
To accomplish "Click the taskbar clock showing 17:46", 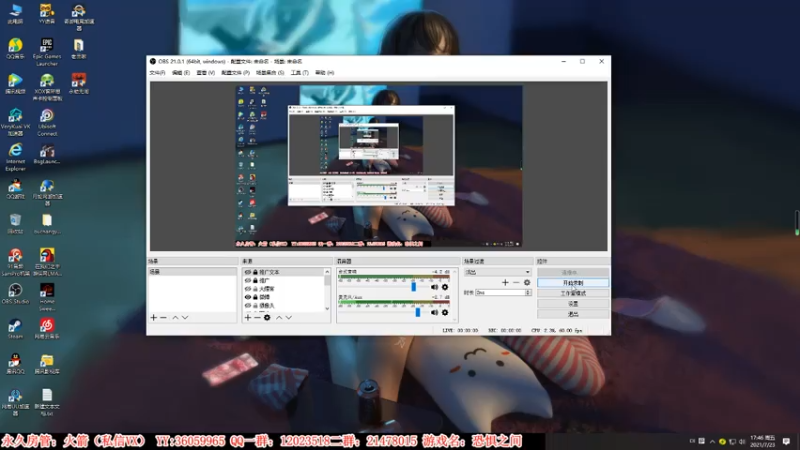I will point(764,441).
